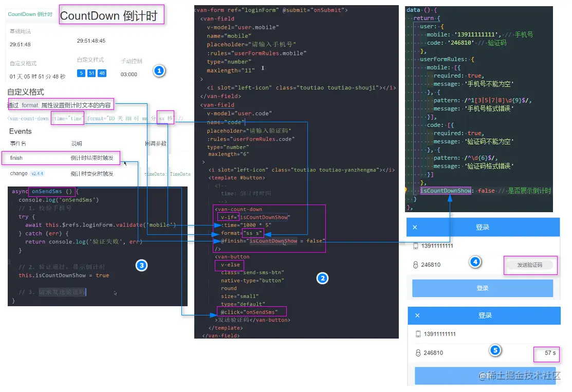Click the async onSendSms () function name
This screenshot has width=572, height=392.
[52, 192]
